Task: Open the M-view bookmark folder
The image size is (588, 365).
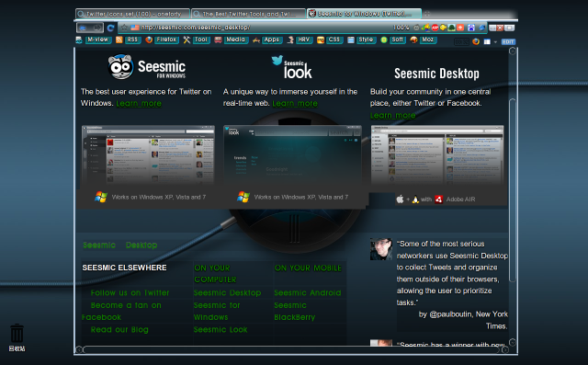Action: 98,40
